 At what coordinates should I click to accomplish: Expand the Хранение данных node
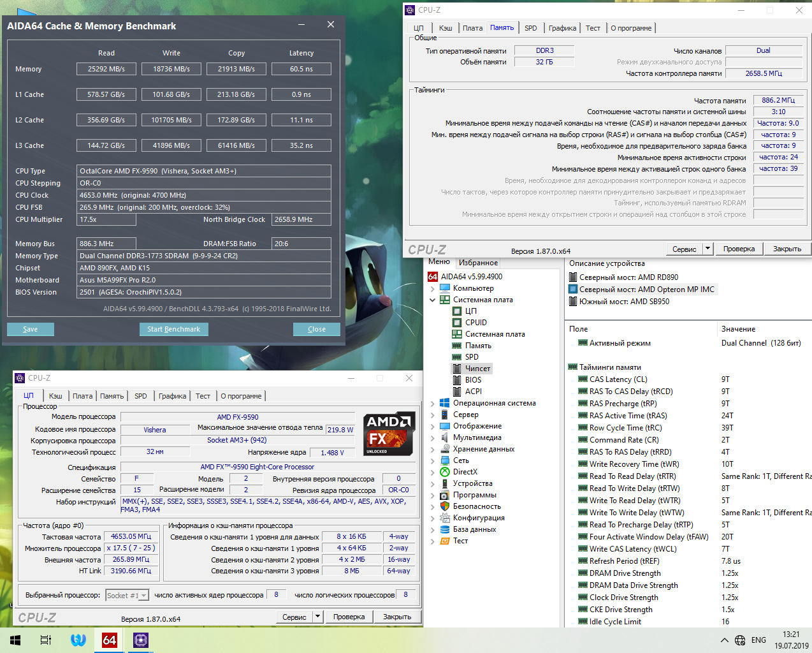(433, 449)
